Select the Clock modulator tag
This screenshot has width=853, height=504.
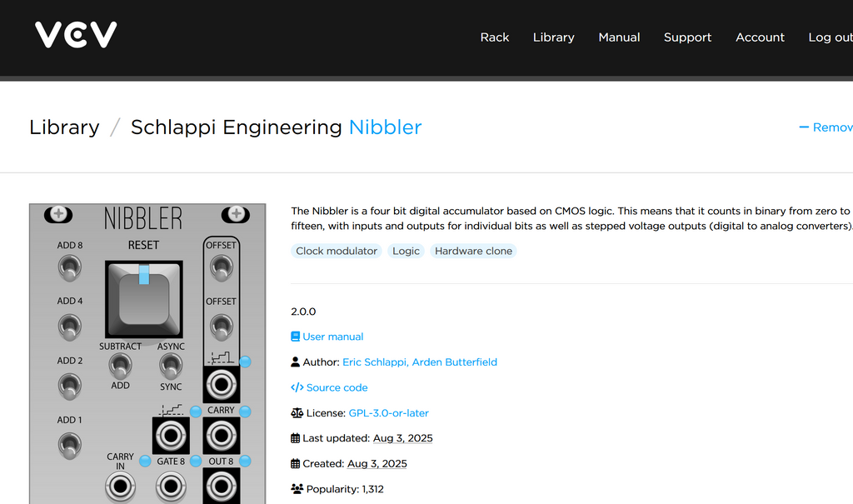337,251
